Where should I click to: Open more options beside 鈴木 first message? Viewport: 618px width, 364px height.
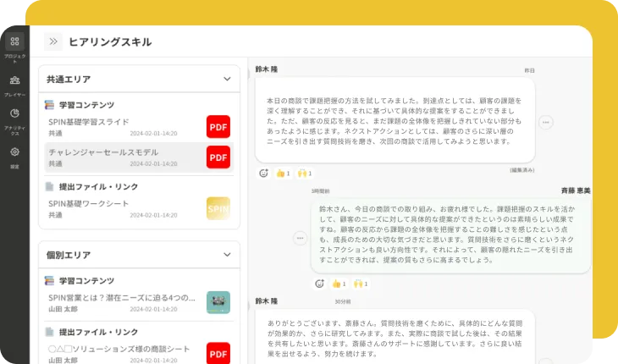546,122
